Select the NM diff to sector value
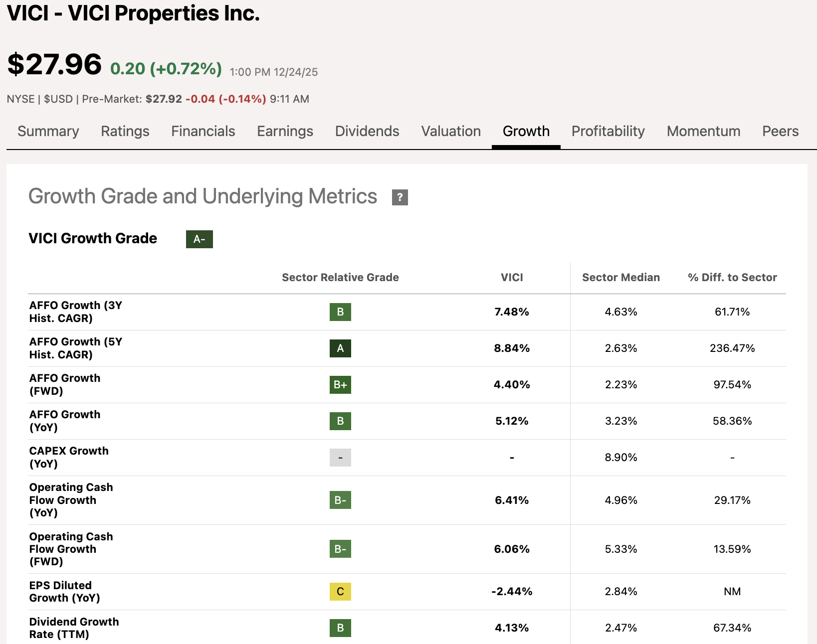Image resolution: width=817 pixels, height=644 pixels. coord(732,592)
